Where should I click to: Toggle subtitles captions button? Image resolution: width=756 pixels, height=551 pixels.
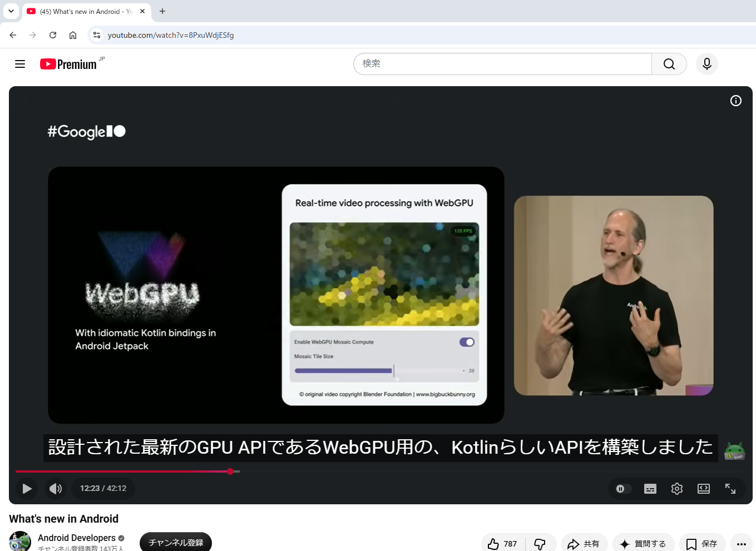[650, 489]
